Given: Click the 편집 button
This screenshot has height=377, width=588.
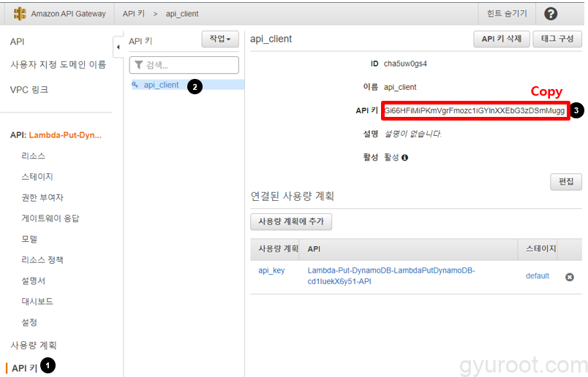Looking at the screenshot, I should point(565,182).
